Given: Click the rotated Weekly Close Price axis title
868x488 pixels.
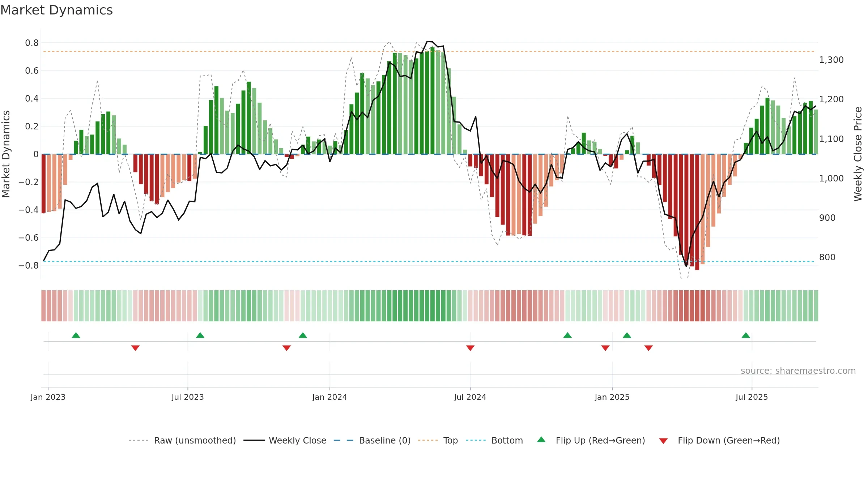Looking at the screenshot, I should (858, 154).
